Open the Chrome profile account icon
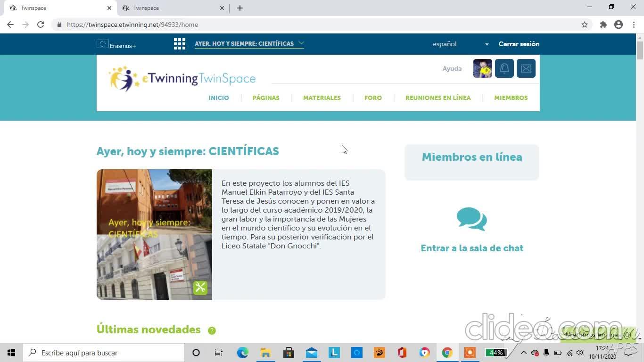The width and height of the screenshot is (644, 362). click(x=619, y=25)
